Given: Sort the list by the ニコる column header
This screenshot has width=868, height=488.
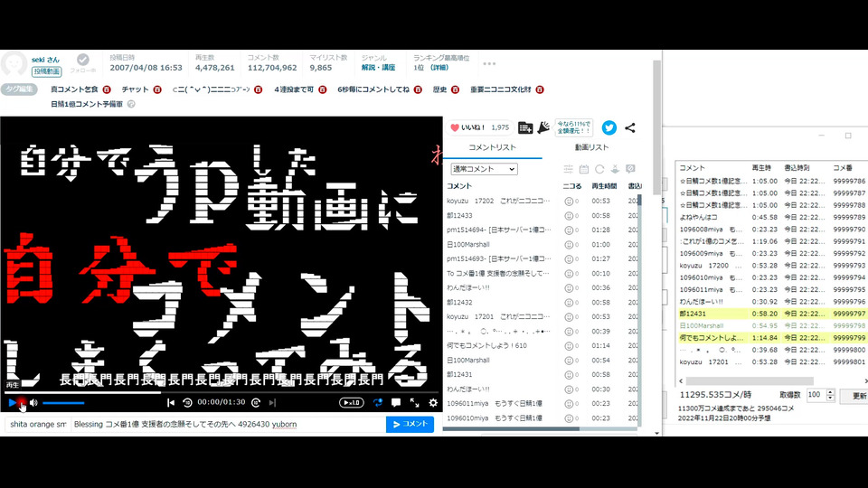Looking at the screenshot, I should (x=571, y=186).
